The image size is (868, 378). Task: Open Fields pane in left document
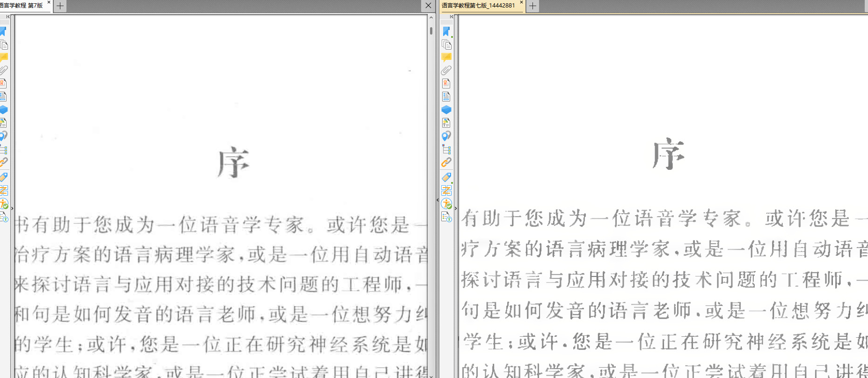click(x=3, y=96)
